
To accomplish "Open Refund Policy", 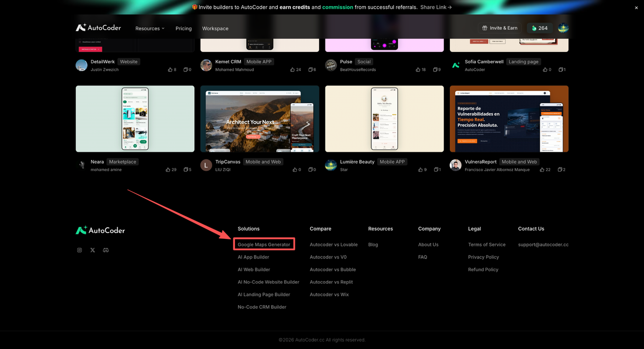I will coord(483,270).
